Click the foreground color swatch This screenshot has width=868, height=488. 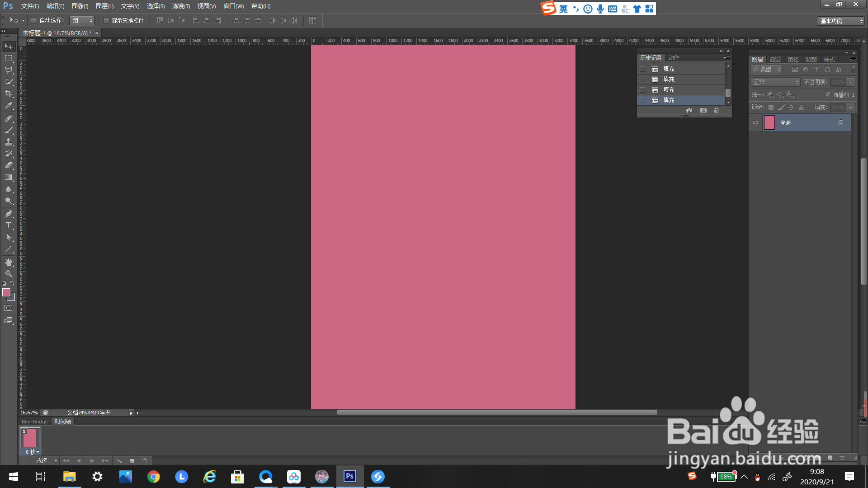(6, 293)
